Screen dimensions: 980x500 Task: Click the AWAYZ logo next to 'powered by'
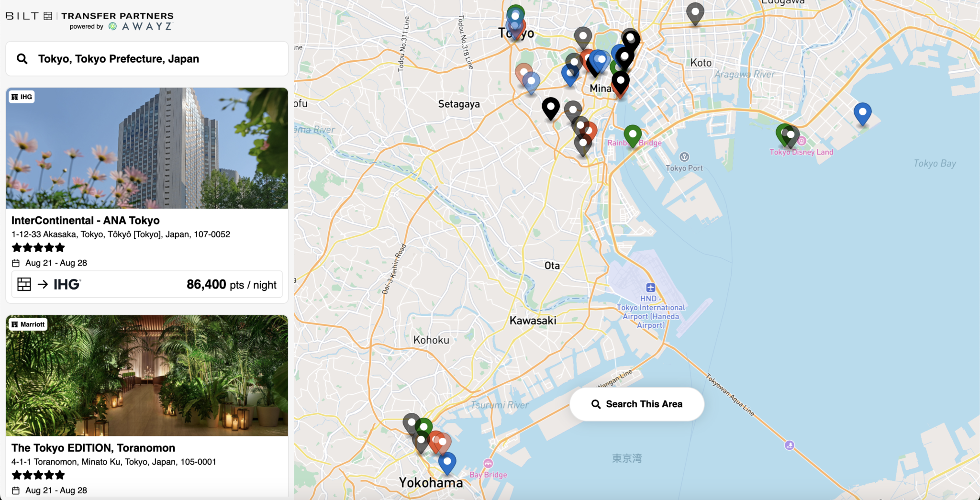(x=141, y=26)
